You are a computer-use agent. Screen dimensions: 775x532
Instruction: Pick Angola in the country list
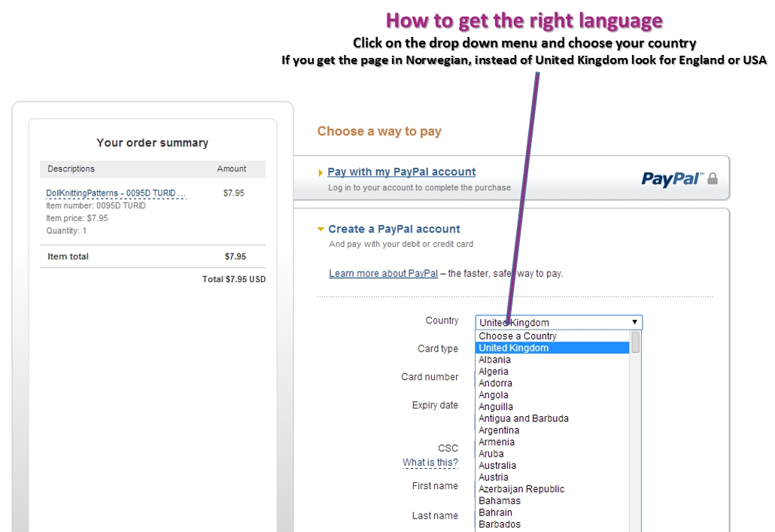click(x=552, y=395)
